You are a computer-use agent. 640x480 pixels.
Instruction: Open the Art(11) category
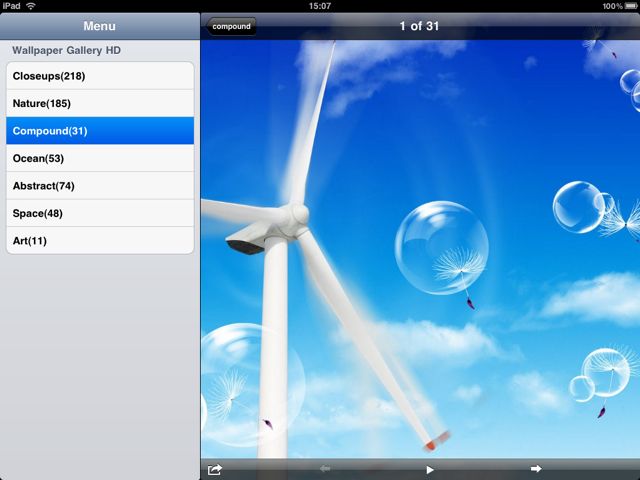100,240
